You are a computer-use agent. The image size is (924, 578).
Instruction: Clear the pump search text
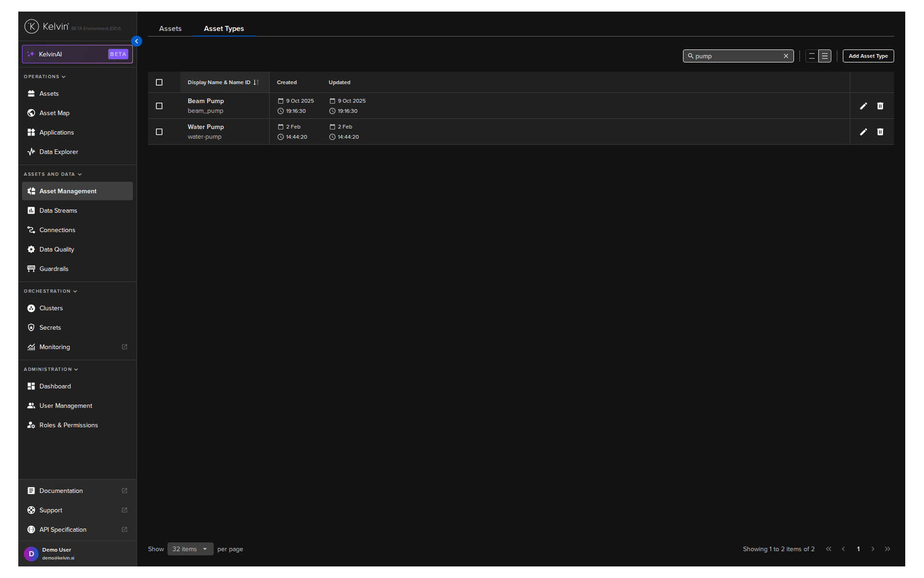786,56
